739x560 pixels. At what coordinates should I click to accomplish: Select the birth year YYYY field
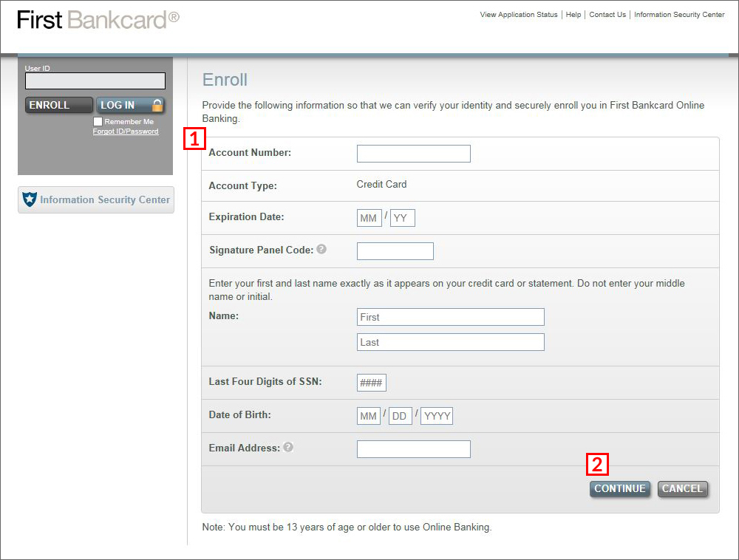click(x=437, y=416)
